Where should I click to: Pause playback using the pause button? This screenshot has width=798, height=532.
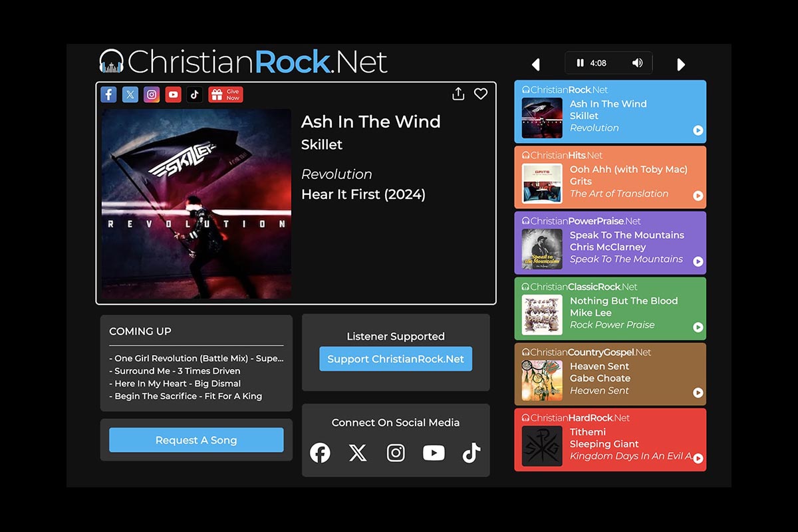tap(580, 63)
